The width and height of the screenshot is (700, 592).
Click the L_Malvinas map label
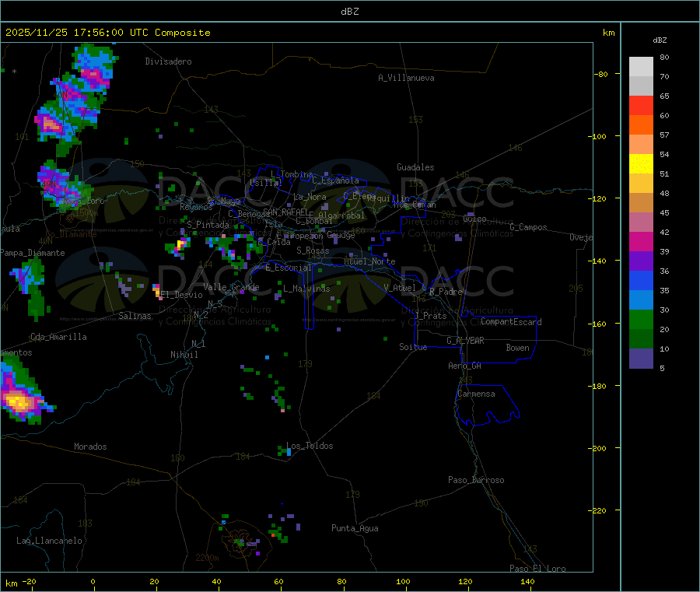[x=306, y=289]
